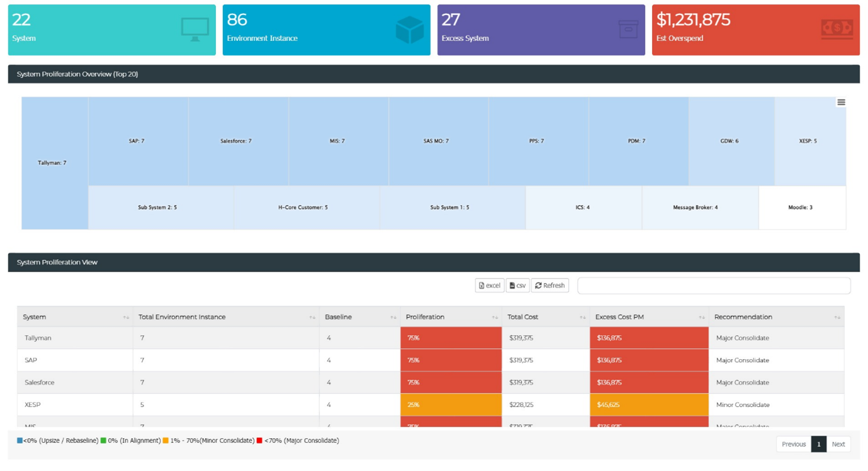868x471 pixels.
Task: Click the Tallyman: 7 treemap tile
Action: tap(55, 163)
